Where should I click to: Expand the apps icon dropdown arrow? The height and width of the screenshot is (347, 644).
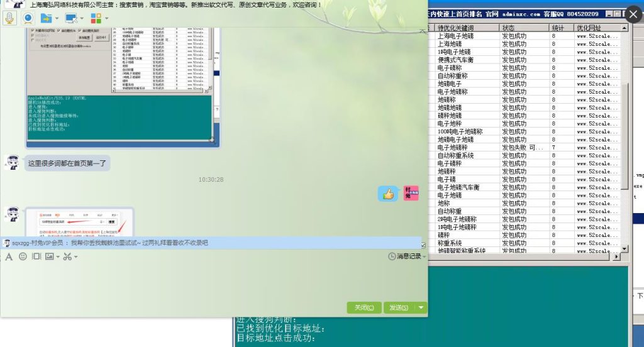107,18
